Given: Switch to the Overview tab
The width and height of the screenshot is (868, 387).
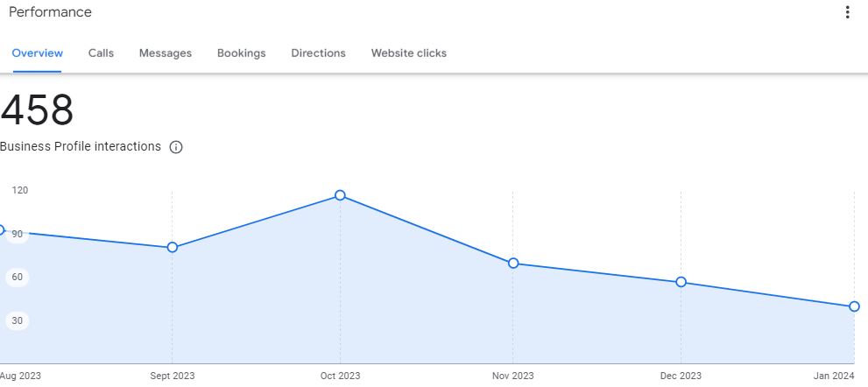Looking at the screenshot, I should point(37,53).
